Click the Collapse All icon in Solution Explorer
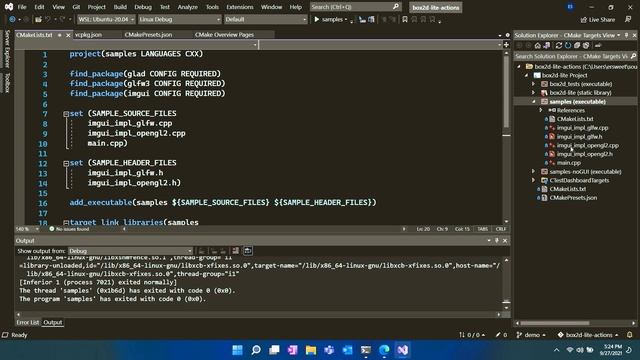 (x=577, y=45)
